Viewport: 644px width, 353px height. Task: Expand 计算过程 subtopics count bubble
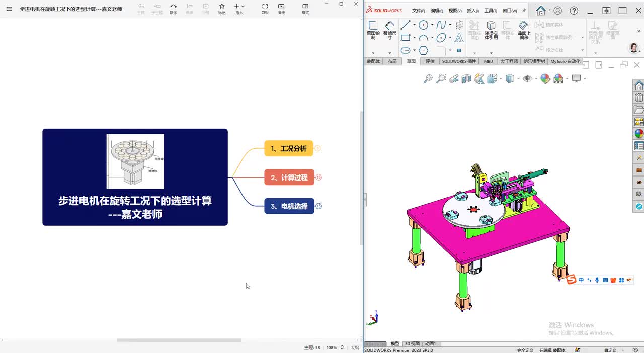(318, 177)
